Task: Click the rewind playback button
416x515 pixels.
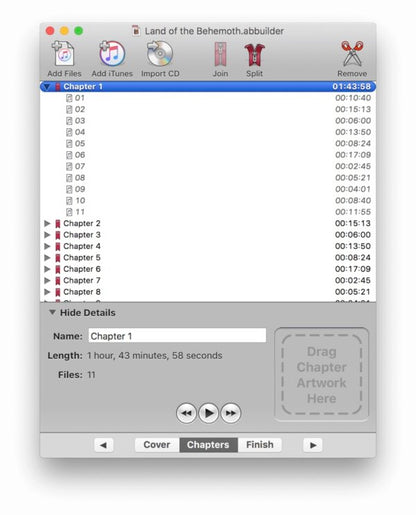Action: [x=186, y=413]
